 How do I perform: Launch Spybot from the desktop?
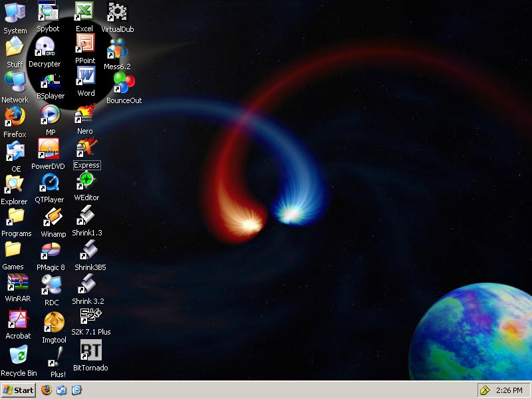48,11
